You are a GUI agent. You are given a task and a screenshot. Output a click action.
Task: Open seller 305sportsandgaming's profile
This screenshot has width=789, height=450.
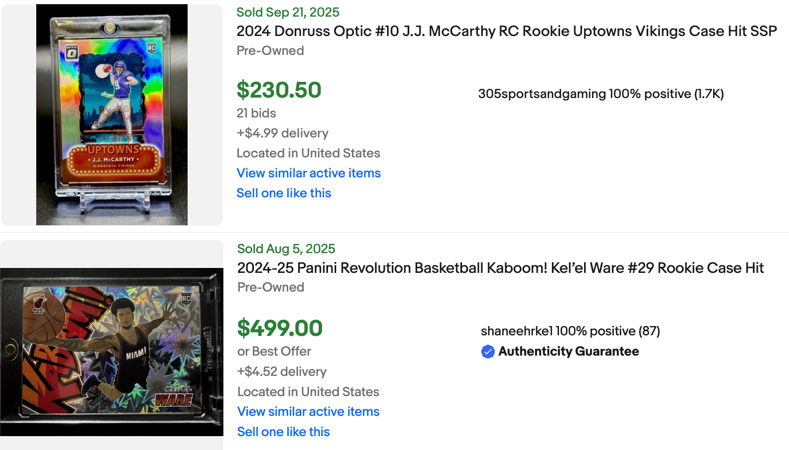(x=541, y=94)
